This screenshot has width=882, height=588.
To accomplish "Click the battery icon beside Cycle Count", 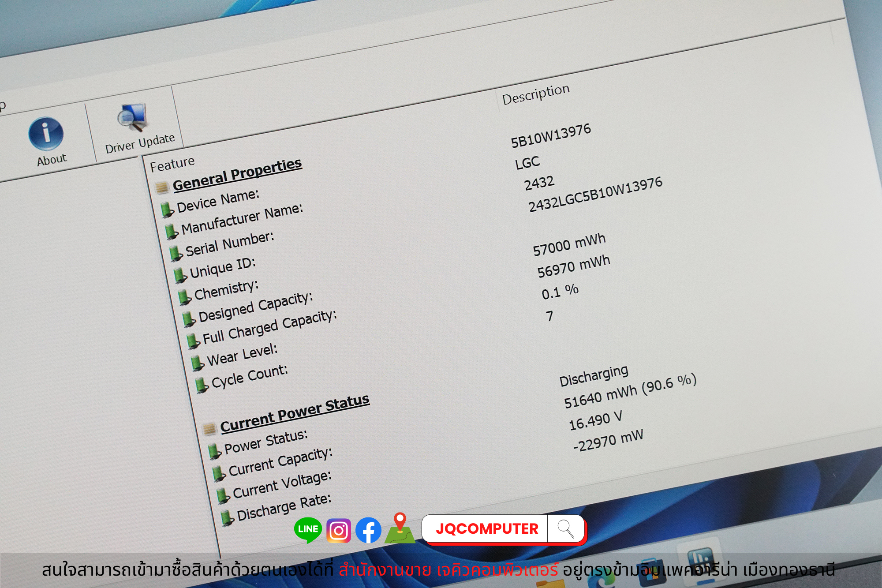I will click(x=202, y=385).
